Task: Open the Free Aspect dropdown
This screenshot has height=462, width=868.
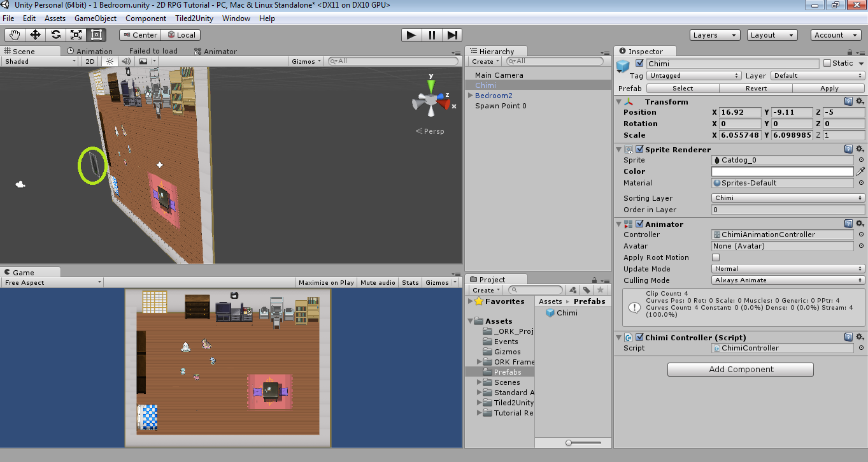Action: click(x=52, y=282)
